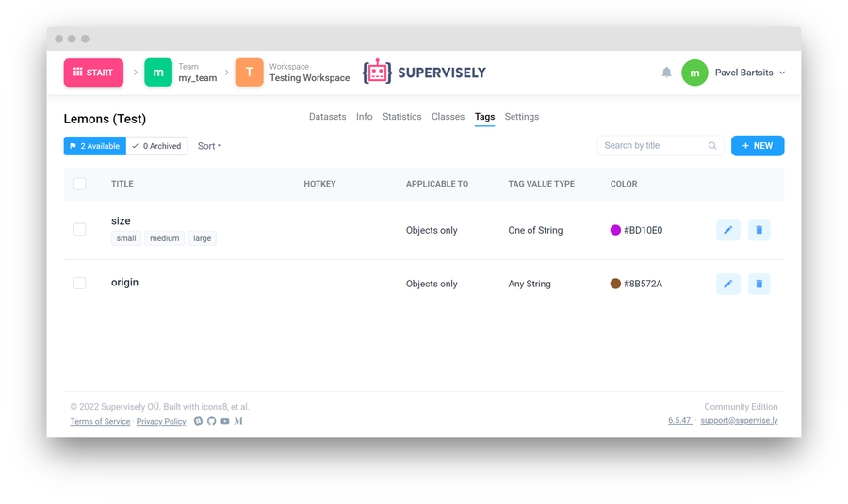Expand the Sort dropdown
The height and width of the screenshot is (504, 848).
coord(209,146)
